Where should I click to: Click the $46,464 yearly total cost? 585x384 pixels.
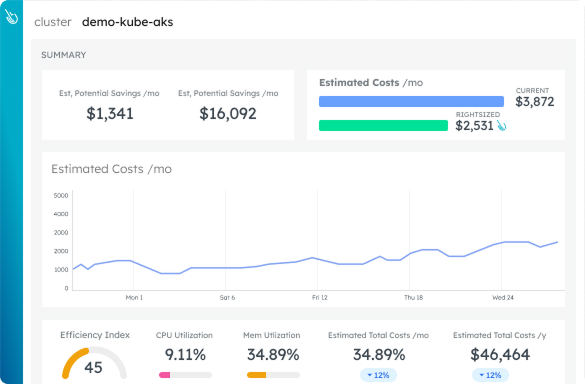(500, 355)
